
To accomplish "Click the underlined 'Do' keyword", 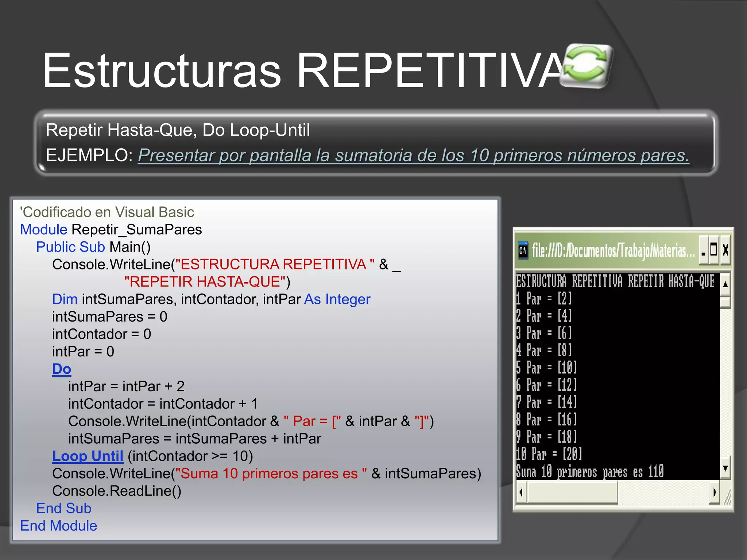I will [62, 369].
